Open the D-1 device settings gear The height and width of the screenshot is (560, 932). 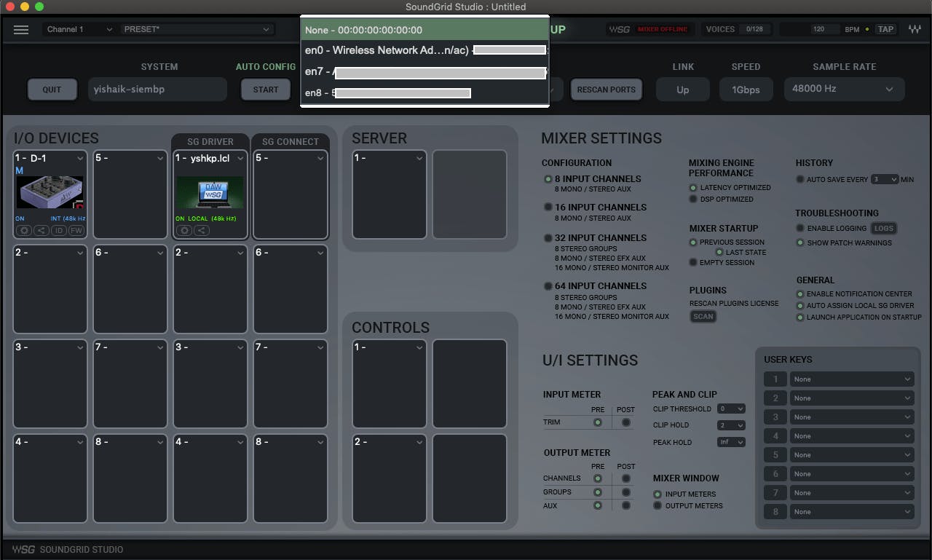[23, 230]
